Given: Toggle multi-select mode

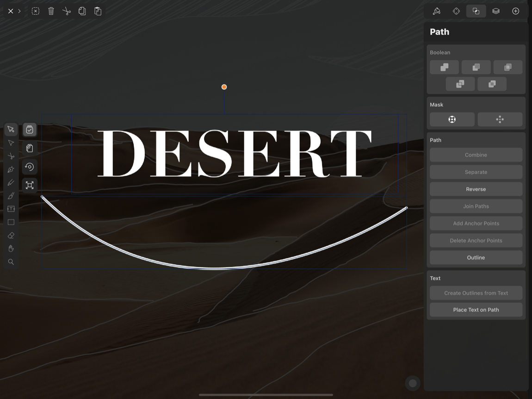Looking at the screenshot, I should 30,130.
